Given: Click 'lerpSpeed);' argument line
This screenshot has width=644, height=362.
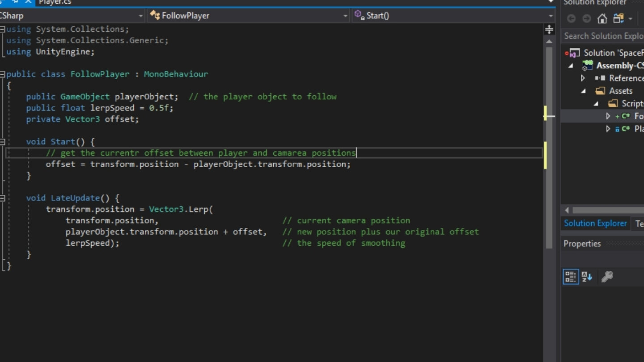Looking at the screenshot, I should click(93, 243).
